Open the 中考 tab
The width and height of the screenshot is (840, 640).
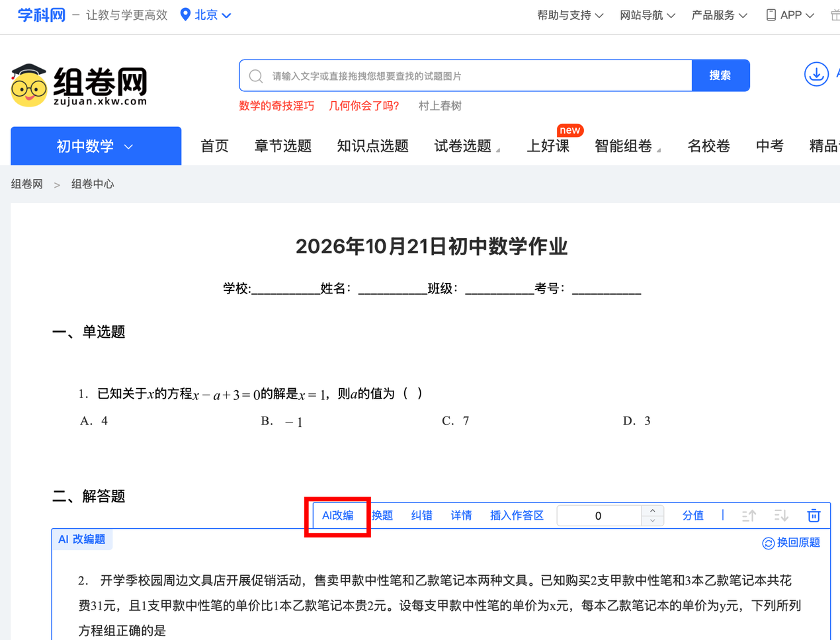coord(769,146)
